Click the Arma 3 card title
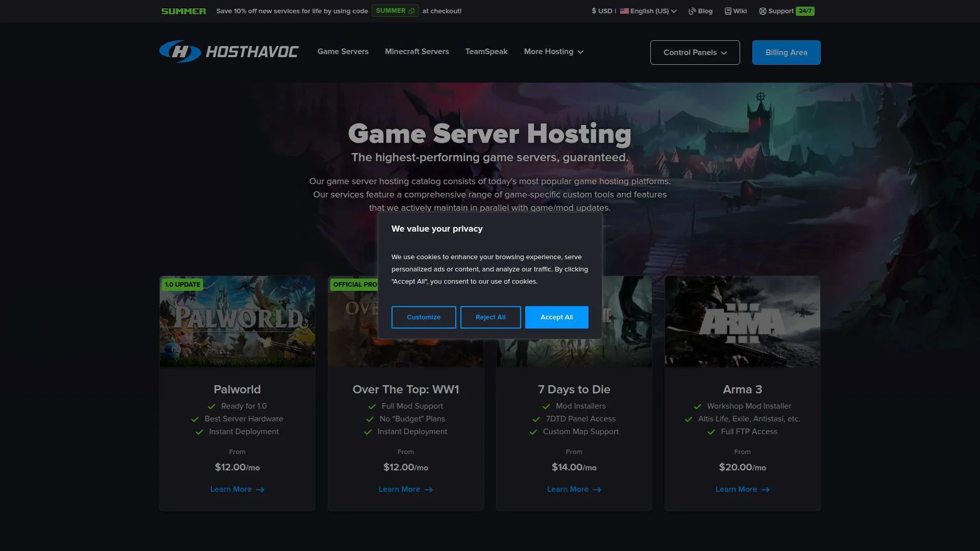980x551 pixels. click(743, 389)
